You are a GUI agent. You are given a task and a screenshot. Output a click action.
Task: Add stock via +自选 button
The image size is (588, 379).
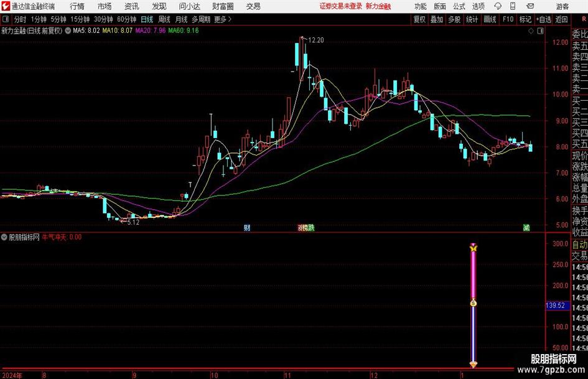(x=544, y=19)
